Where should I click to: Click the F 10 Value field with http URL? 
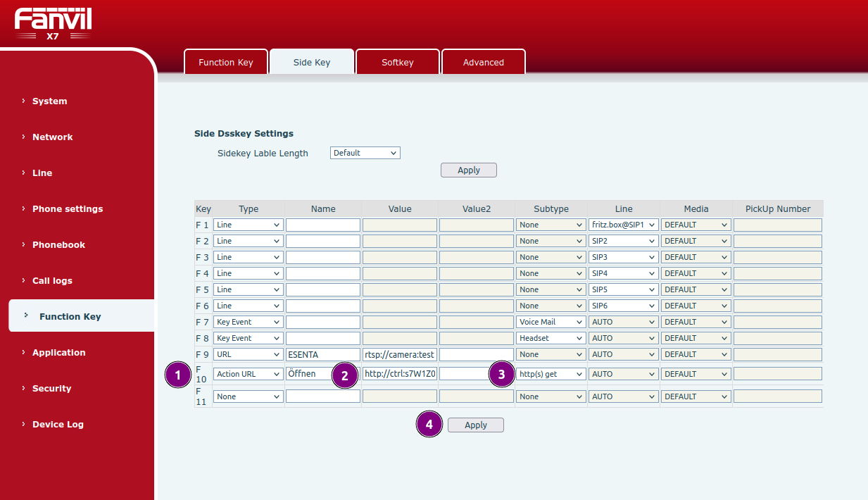(400, 374)
